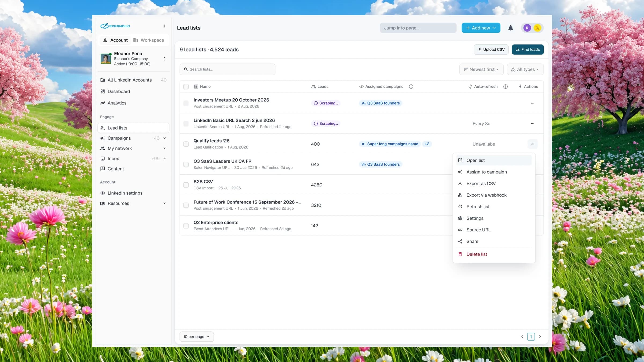This screenshot has height=362, width=644.
Task: Go to next page arrow
Action: click(540, 337)
